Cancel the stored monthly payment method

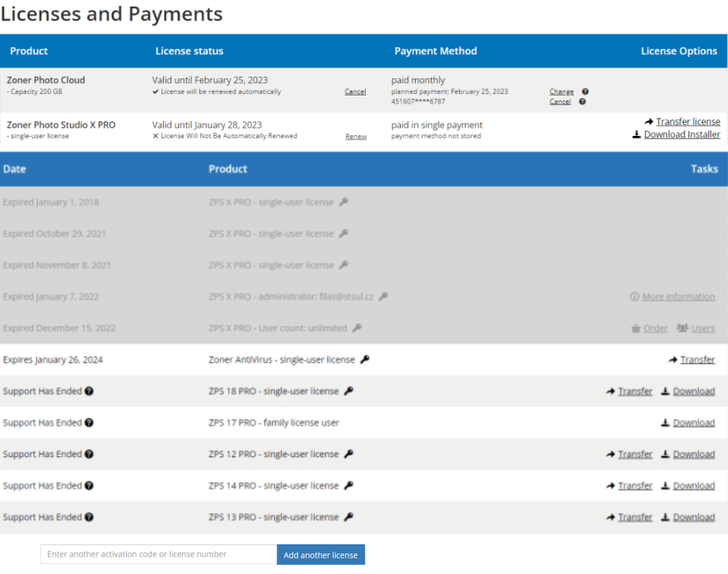560,101
